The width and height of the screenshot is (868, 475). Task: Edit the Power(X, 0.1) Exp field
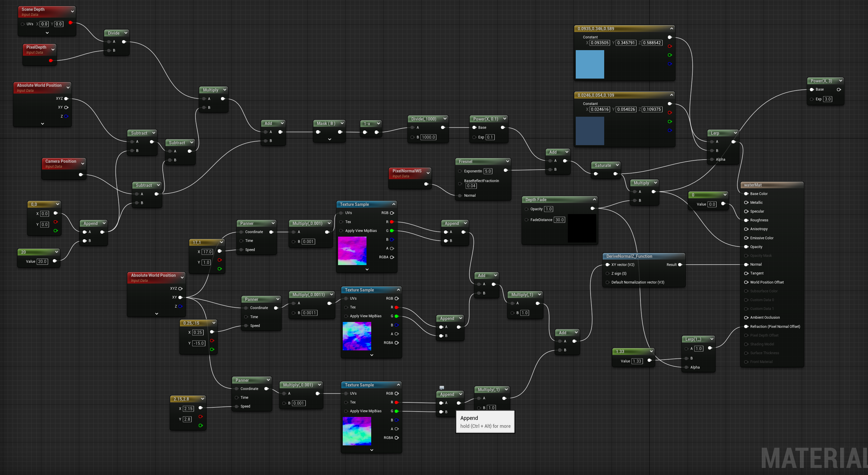click(x=490, y=137)
